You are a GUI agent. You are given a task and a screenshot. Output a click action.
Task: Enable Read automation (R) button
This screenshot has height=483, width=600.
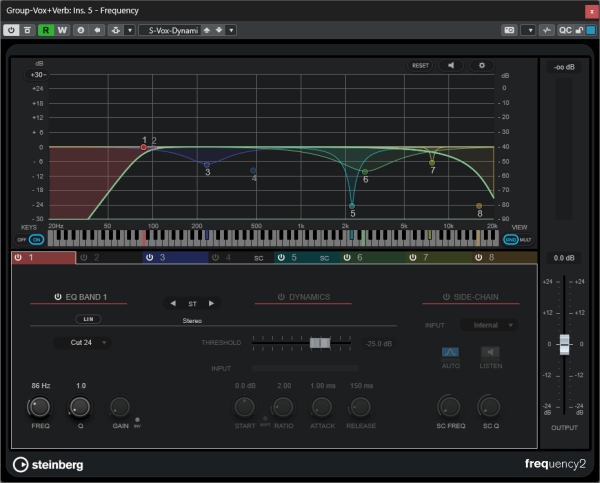[46, 30]
